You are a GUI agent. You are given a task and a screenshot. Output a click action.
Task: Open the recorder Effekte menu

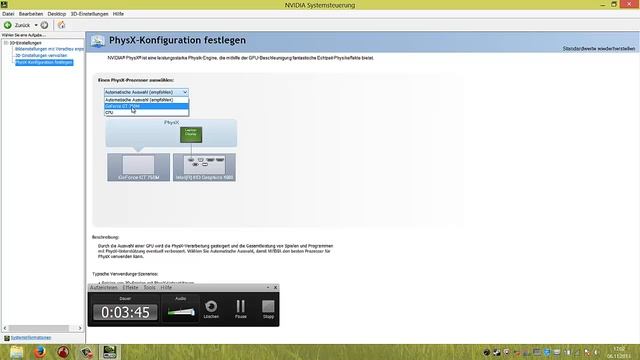131,288
